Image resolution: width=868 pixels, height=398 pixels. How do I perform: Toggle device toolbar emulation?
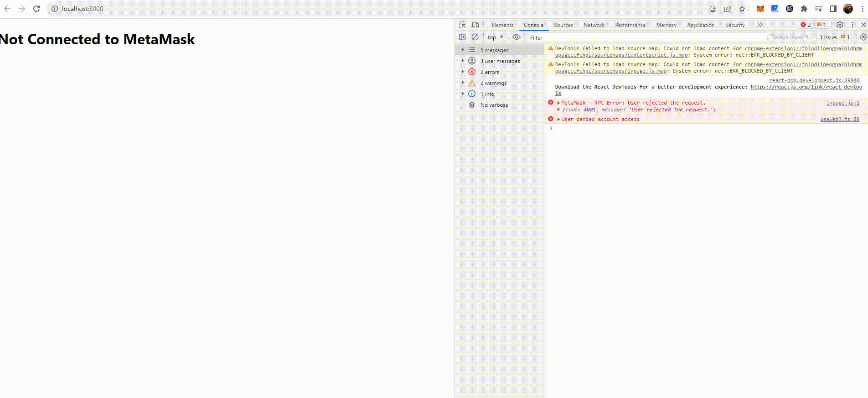click(x=475, y=25)
